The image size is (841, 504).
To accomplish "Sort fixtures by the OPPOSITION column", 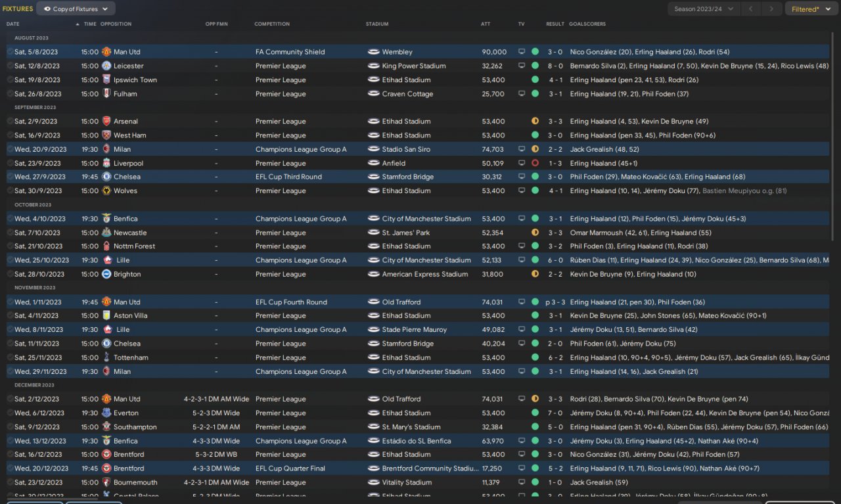I will tap(116, 24).
